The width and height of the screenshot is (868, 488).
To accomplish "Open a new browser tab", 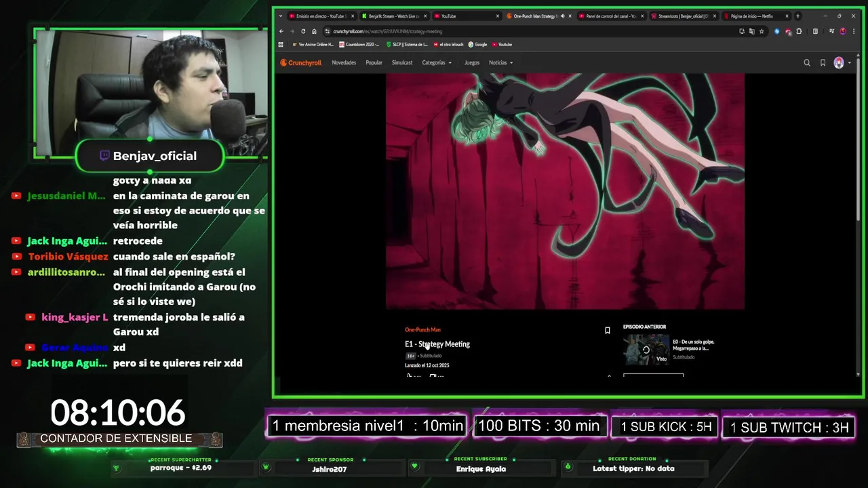I will click(797, 16).
